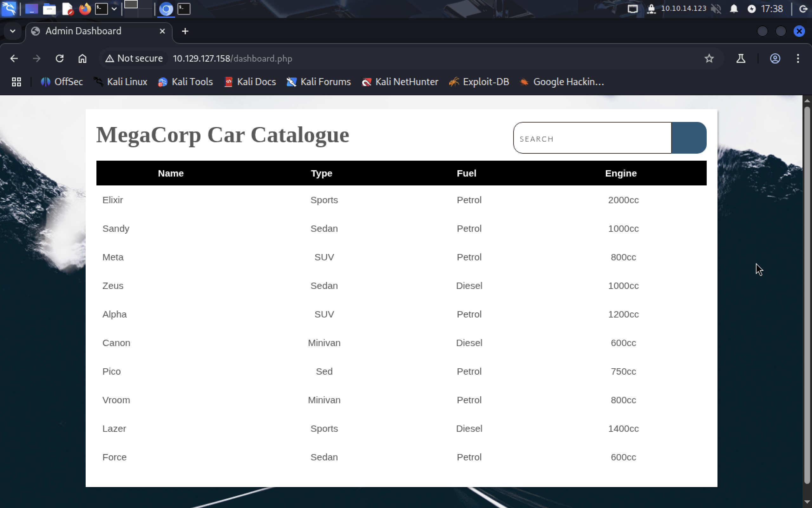Launch Firefox from the top panel
The width and height of the screenshot is (812, 508).
tap(85, 9)
